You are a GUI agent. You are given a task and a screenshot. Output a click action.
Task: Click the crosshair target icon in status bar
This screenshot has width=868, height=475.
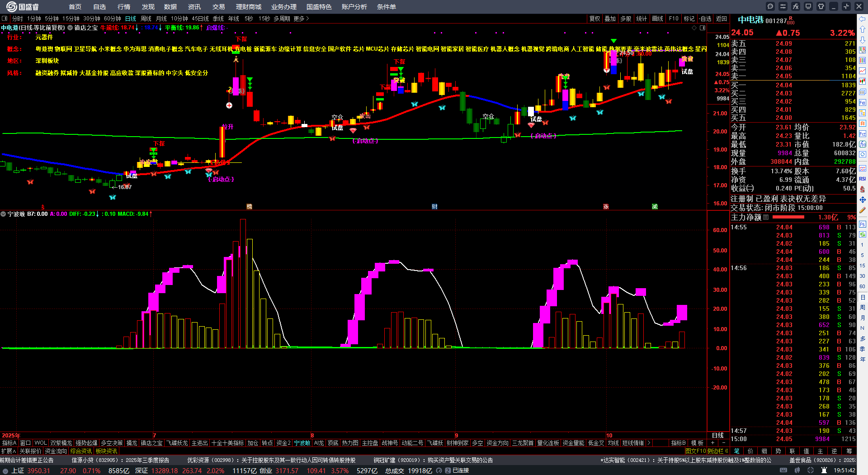pyautogui.click(x=811, y=470)
